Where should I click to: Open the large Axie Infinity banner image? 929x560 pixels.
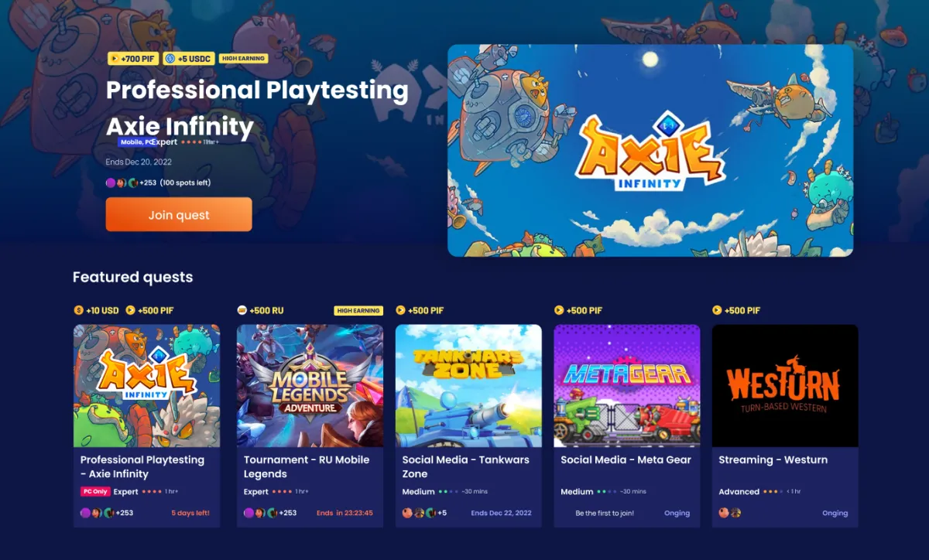point(650,150)
